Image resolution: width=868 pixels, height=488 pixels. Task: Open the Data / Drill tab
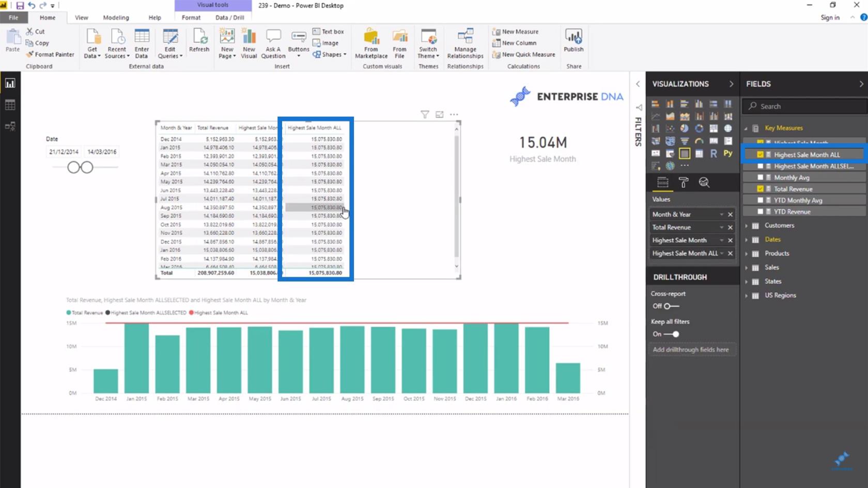click(230, 18)
